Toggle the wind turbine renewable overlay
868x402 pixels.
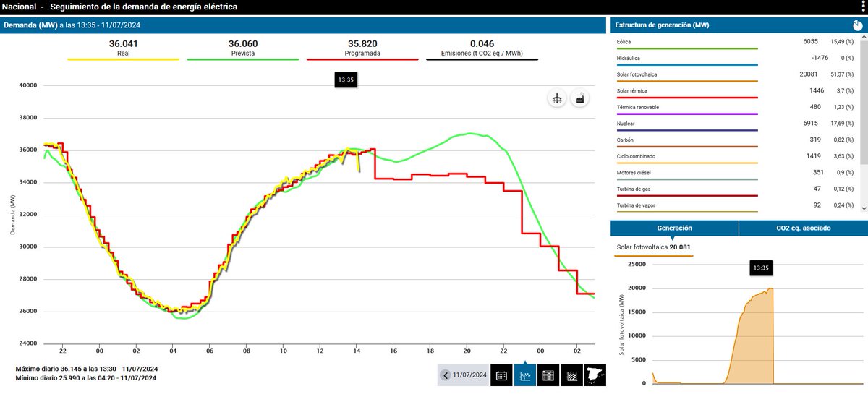[557, 99]
